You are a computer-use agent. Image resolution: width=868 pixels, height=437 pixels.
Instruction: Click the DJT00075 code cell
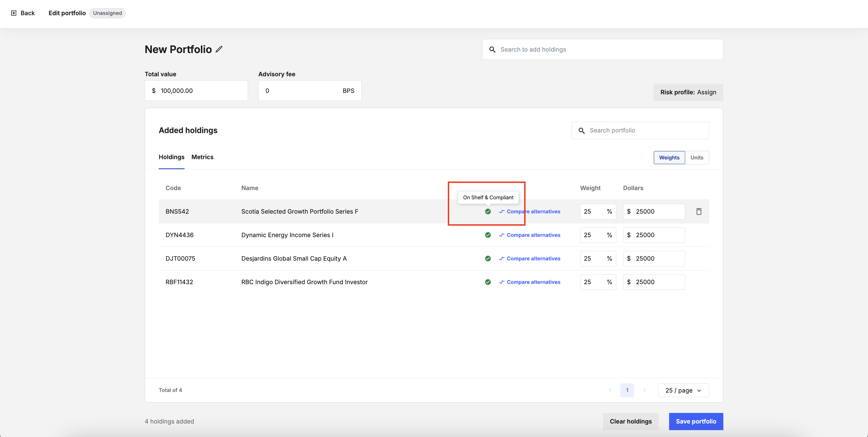(180, 259)
